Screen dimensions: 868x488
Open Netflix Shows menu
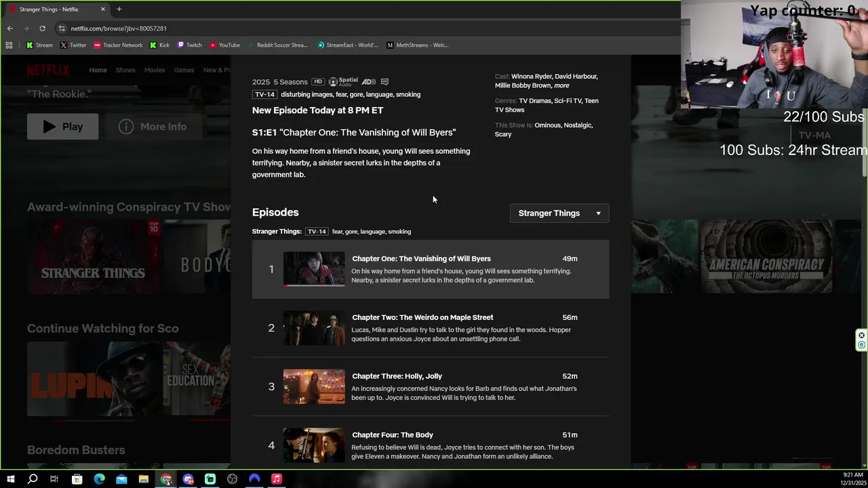pos(125,70)
